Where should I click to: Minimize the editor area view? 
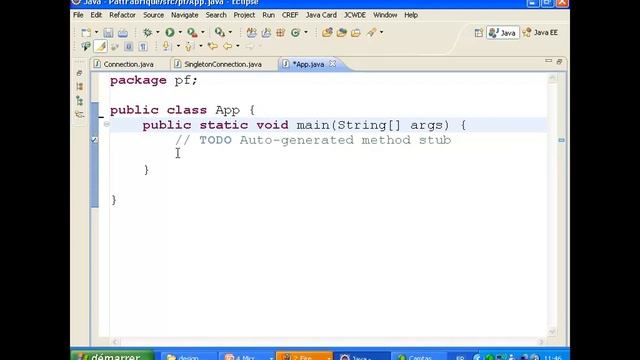tap(548, 61)
